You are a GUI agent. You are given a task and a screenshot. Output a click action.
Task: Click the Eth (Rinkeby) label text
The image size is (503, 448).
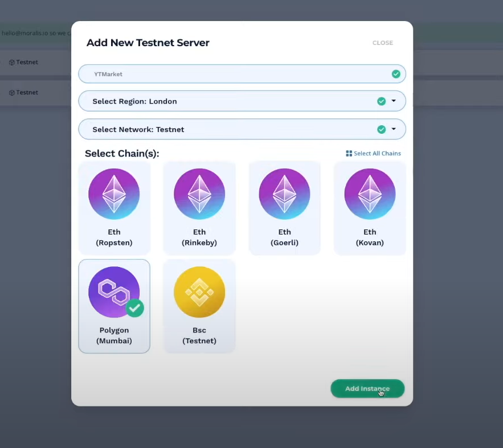coord(199,237)
